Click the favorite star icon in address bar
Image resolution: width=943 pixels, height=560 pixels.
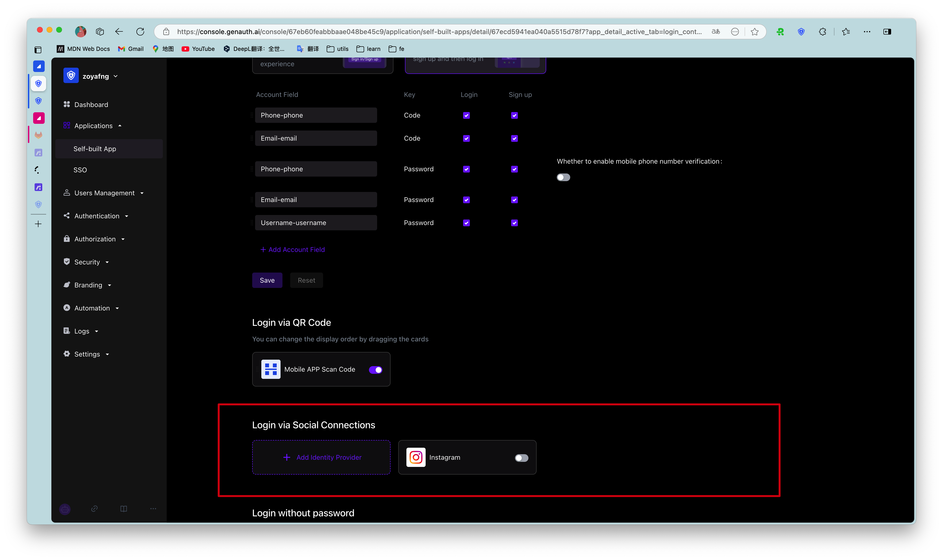coord(754,32)
